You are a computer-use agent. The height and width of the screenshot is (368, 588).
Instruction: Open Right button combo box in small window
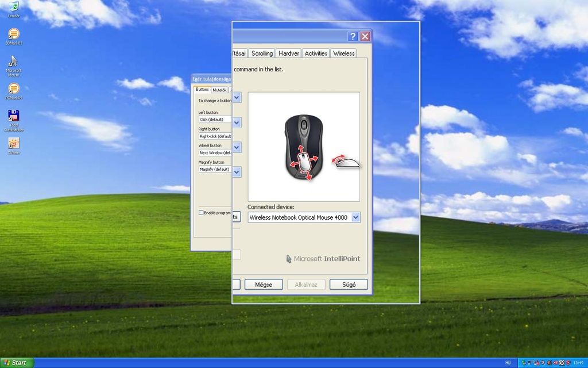(x=215, y=136)
